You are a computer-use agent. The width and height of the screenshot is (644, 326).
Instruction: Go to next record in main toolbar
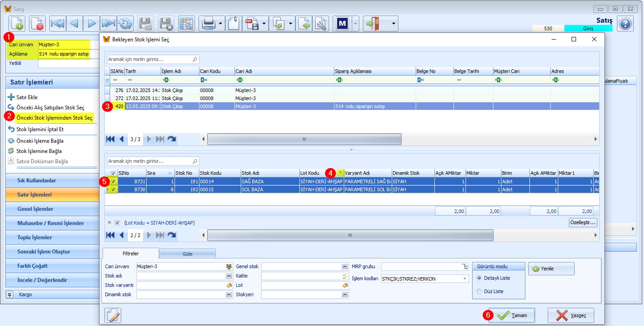click(92, 23)
